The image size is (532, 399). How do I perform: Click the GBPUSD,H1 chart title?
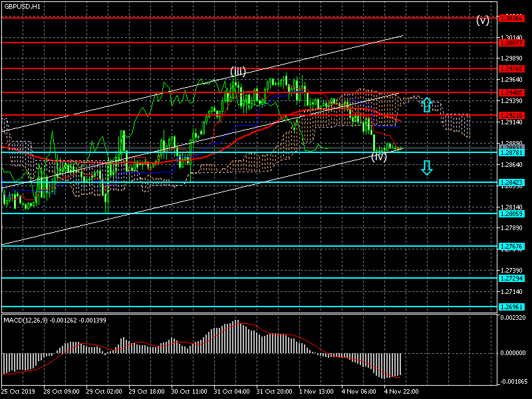21,6
